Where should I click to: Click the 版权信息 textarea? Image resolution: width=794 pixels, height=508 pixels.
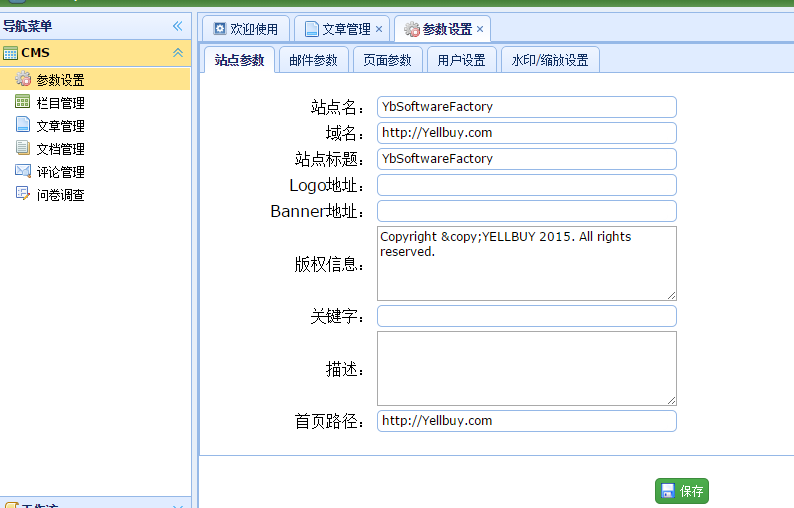[x=526, y=263]
